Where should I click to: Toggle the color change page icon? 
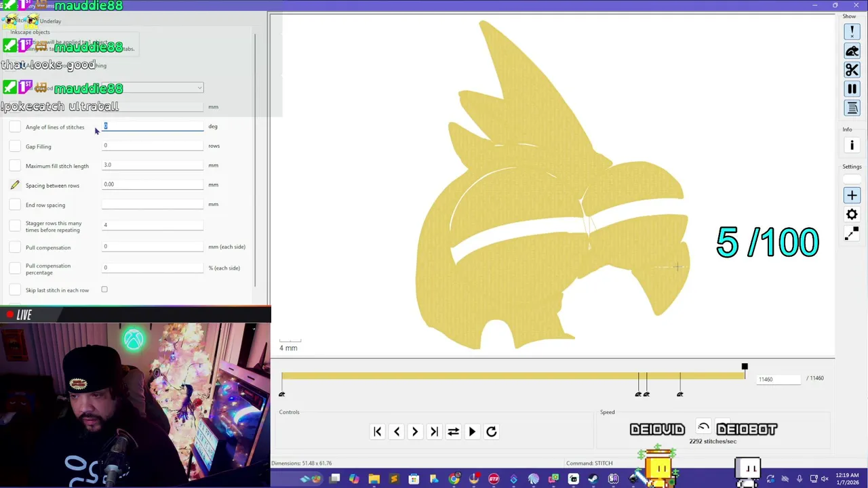tap(852, 108)
